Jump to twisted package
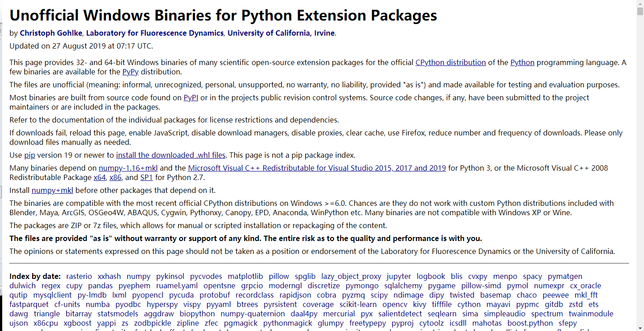 tap(462, 295)
